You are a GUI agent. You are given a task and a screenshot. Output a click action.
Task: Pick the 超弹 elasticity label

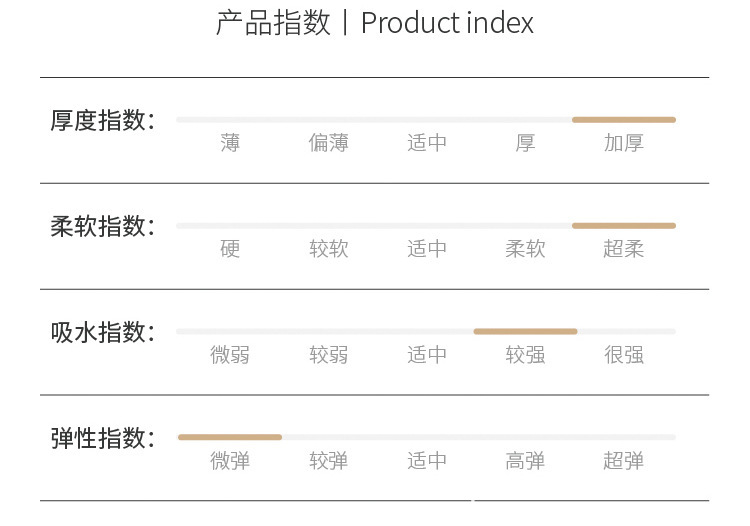pyautogui.click(x=624, y=461)
